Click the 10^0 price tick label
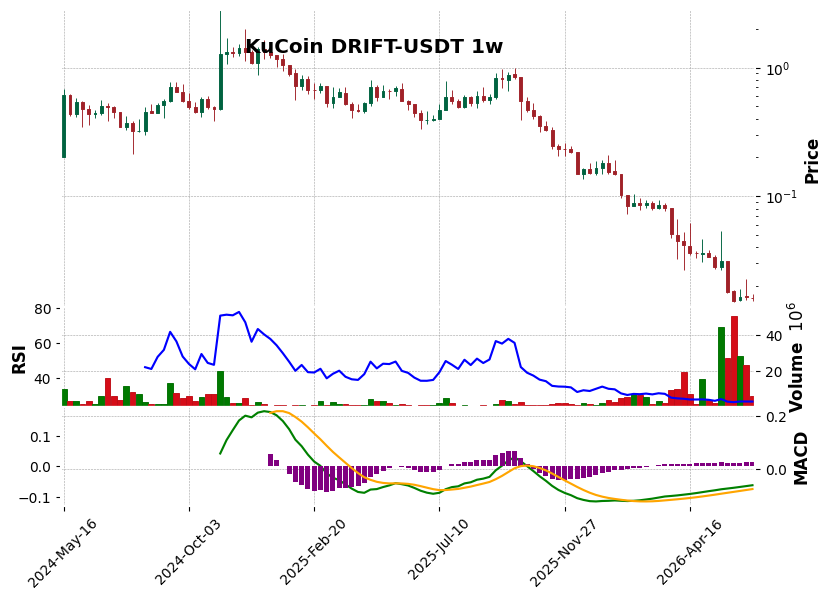This screenshot has width=831, height=600. pos(776,68)
